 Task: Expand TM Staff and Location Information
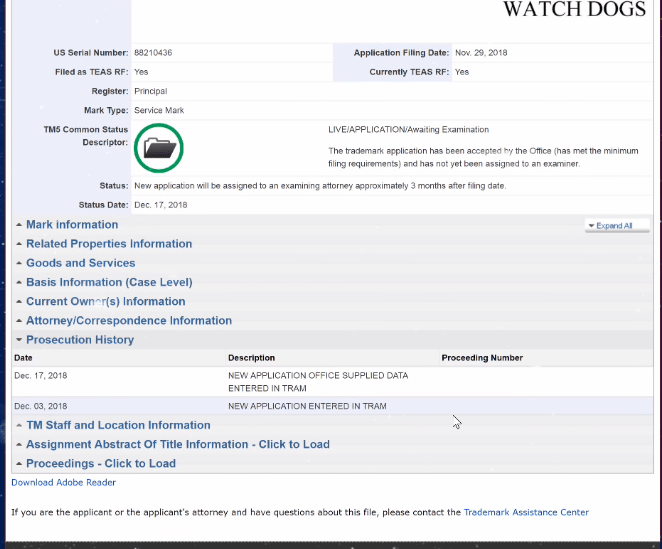click(118, 425)
